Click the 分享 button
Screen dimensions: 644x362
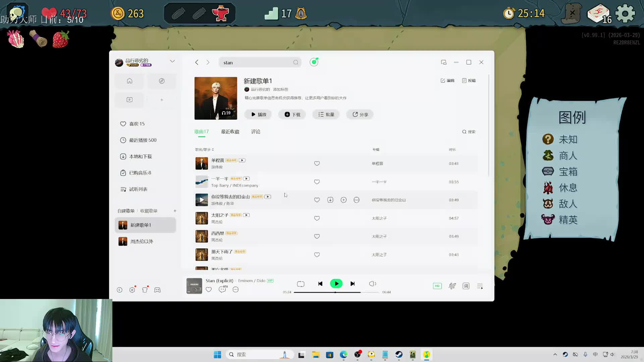click(360, 114)
